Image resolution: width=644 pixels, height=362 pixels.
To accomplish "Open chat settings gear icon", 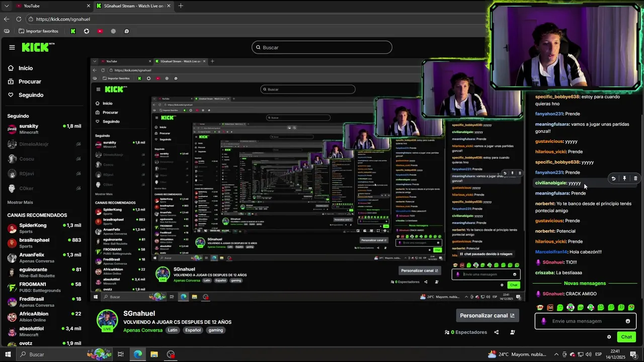I will (x=609, y=337).
